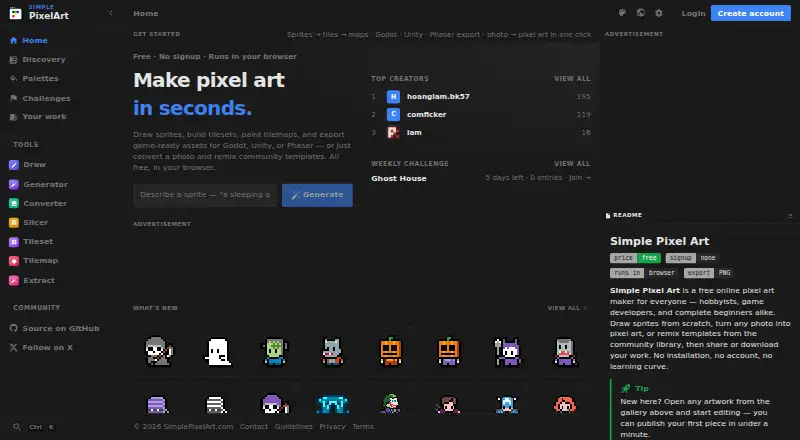Click the 'signup none' badge

(x=692, y=258)
